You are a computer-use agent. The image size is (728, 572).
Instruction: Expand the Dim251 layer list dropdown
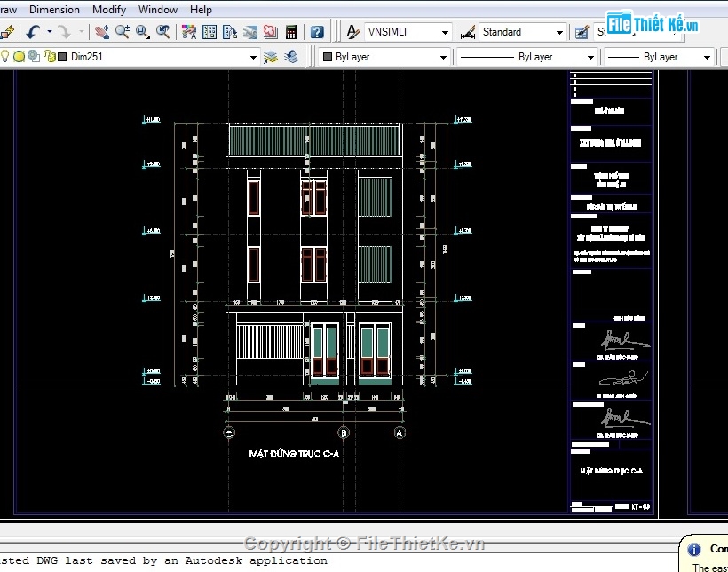(x=253, y=57)
